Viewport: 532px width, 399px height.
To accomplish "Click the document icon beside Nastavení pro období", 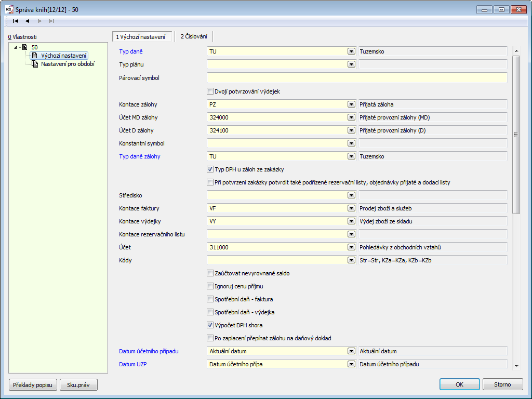I will 35,64.
